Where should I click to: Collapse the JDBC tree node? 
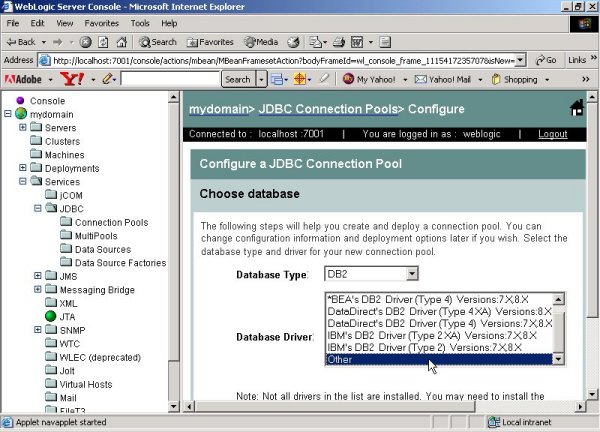pos(38,208)
